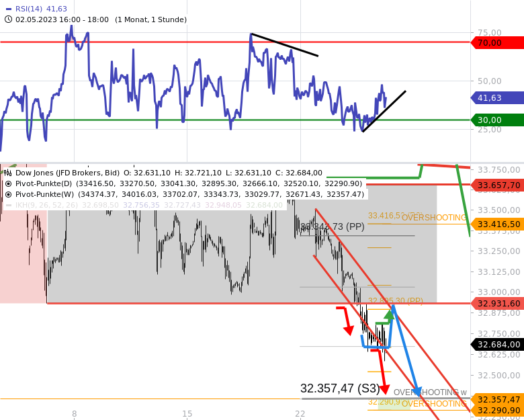The width and height of the screenshot is (524, 420).
Task: Click the 33.125,00 price axis label
Action: point(498,272)
